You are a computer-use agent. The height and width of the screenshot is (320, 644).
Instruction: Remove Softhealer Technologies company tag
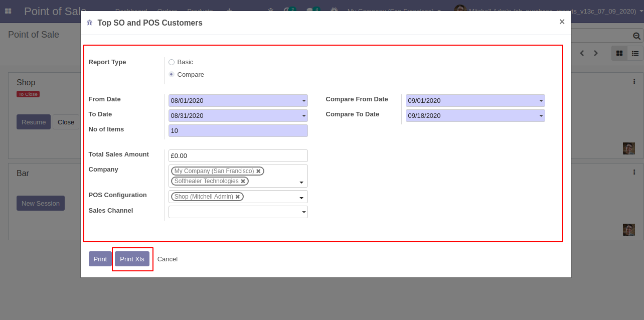[243, 181]
